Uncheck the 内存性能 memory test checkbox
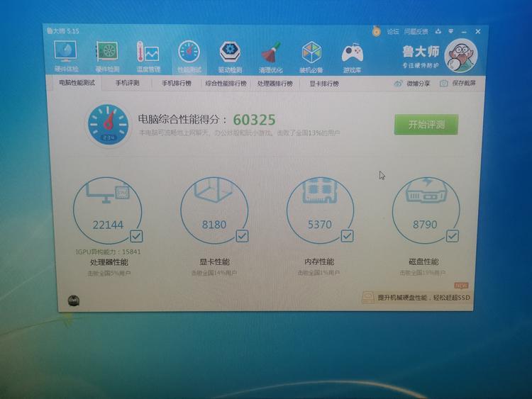This screenshot has height=399, width=532. [347, 235]
